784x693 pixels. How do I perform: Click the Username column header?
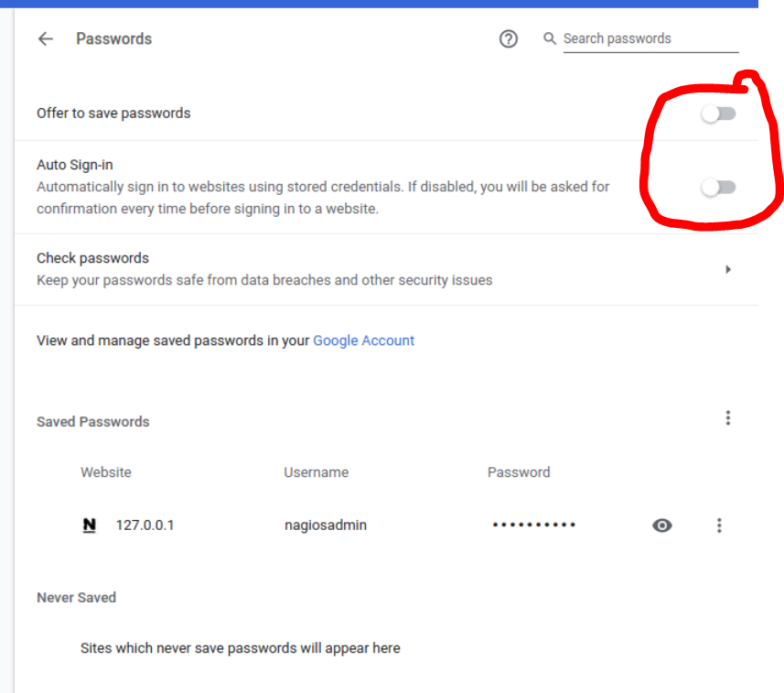pyautogui.click(x=316, y=472)
